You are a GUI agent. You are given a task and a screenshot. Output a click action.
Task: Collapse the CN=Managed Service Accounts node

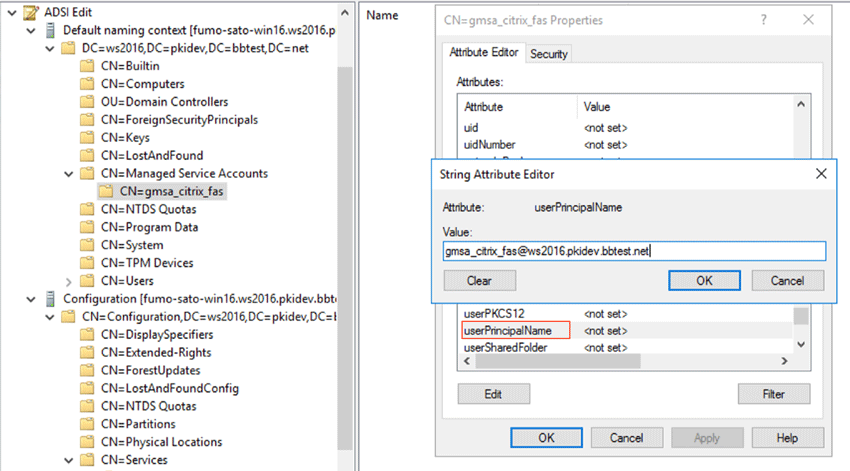68,174
